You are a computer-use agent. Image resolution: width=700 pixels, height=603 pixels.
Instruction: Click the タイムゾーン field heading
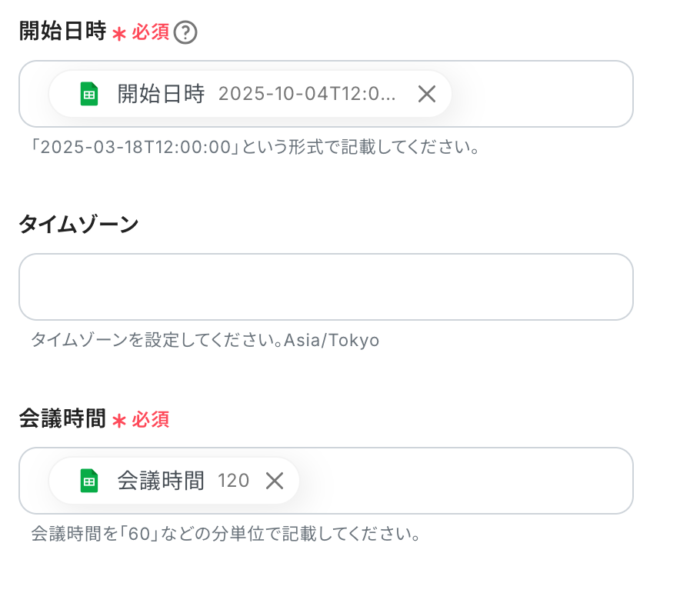point(78,224)
